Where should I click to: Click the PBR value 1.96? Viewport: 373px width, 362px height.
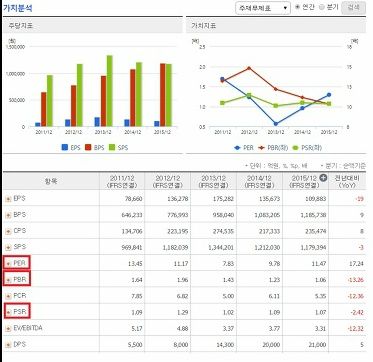183,280
